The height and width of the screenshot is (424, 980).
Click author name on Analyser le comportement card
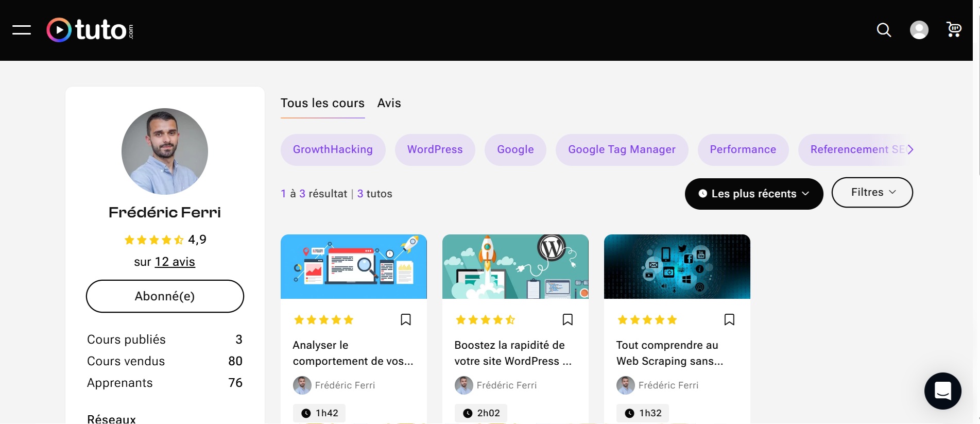(345, 385)
